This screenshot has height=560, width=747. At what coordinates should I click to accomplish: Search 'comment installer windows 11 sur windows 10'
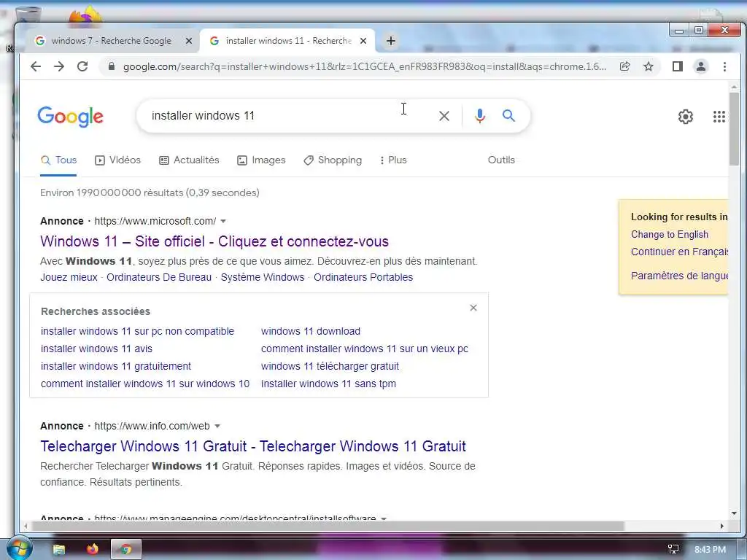pos(145,384)
